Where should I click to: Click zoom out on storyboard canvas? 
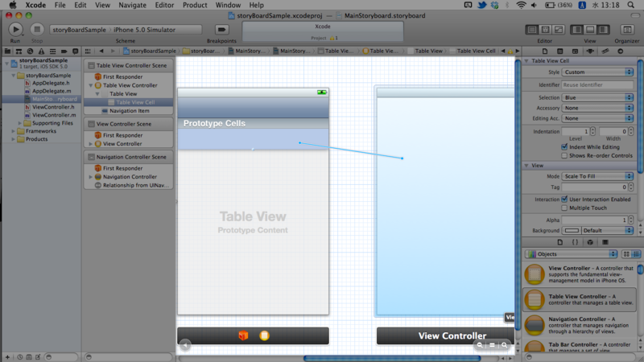point(480,345)
